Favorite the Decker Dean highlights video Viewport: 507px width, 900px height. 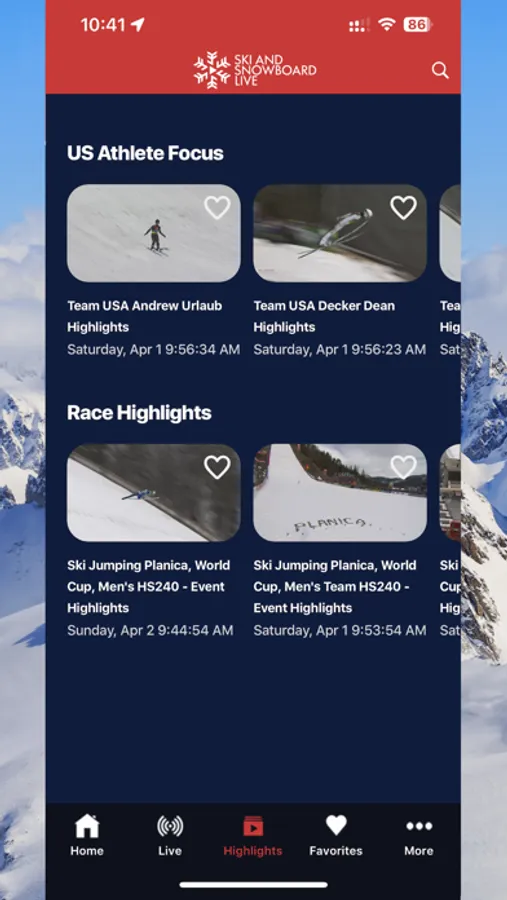403,208
